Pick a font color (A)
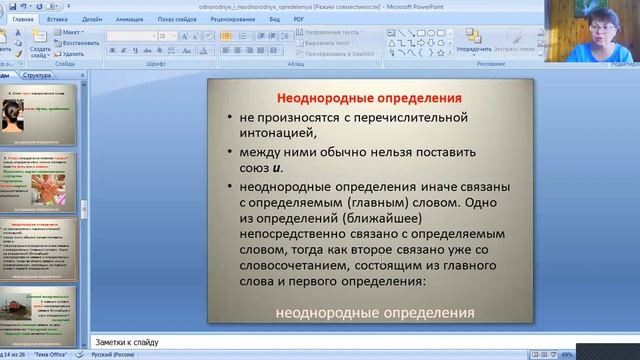The width and height of the screenshot is (640, 360). pos(203,51)
